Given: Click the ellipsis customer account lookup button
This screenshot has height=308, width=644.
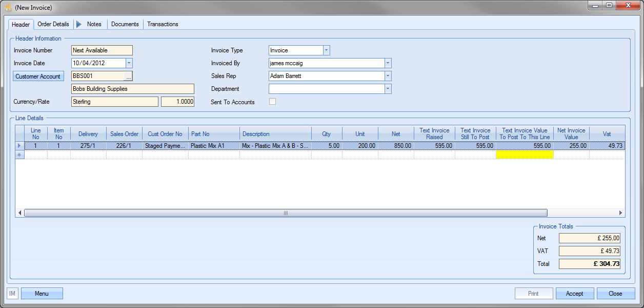Looking at the screenshot, I should [128, 76].
